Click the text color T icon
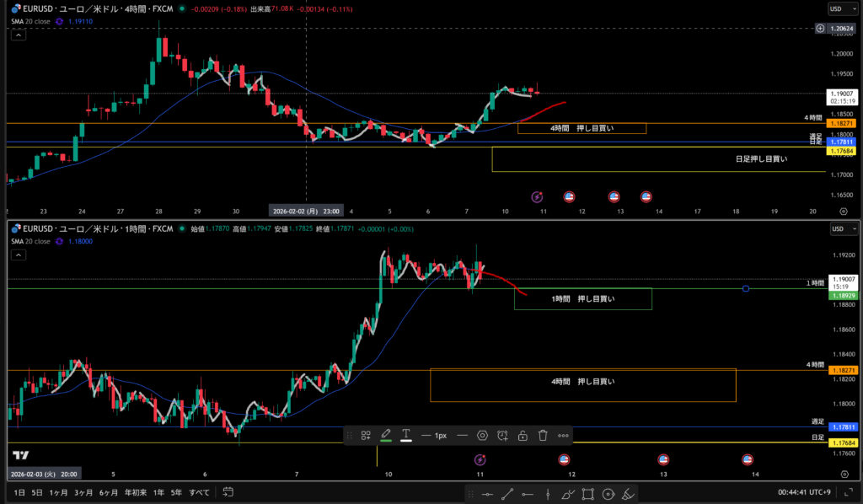Image resolution: width=863 pixels, height=504 pixels. (405, 435)
